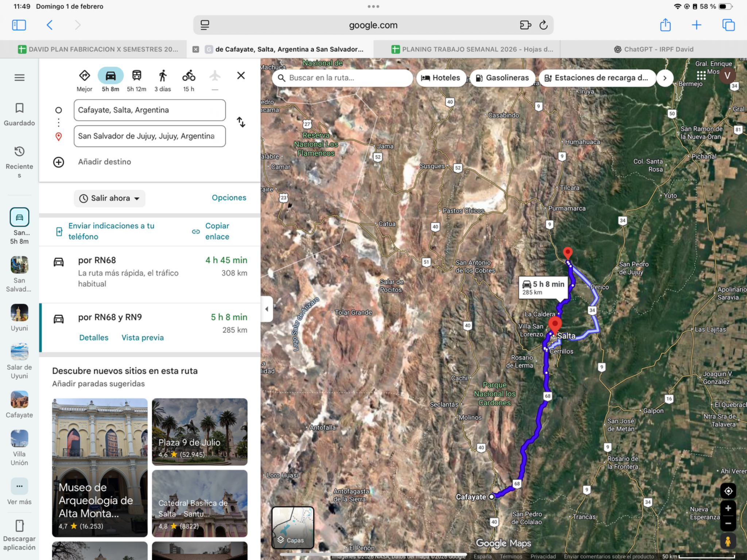The image size is (747, 560).
Task: Zoom in on the map
Action: click(728, 508)
